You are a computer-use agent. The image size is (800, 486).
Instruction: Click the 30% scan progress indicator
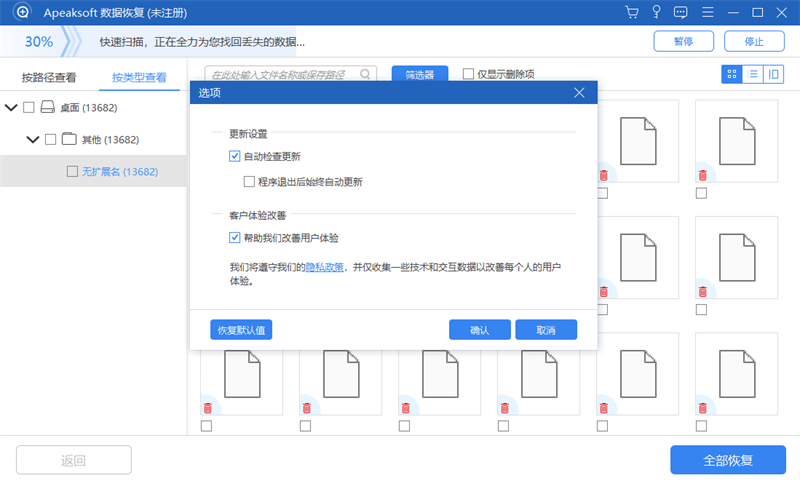pyautogui.click(x=39, y=42)
